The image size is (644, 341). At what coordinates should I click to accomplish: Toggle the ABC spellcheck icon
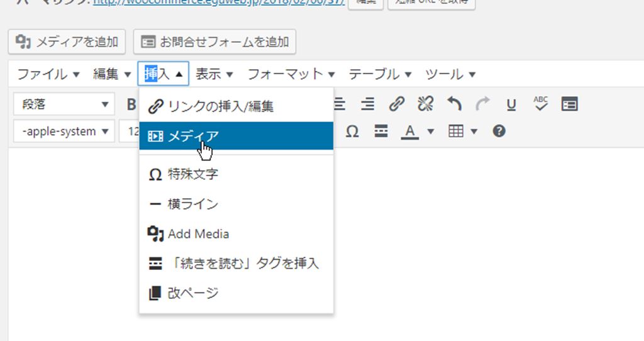tap(541, 104)
